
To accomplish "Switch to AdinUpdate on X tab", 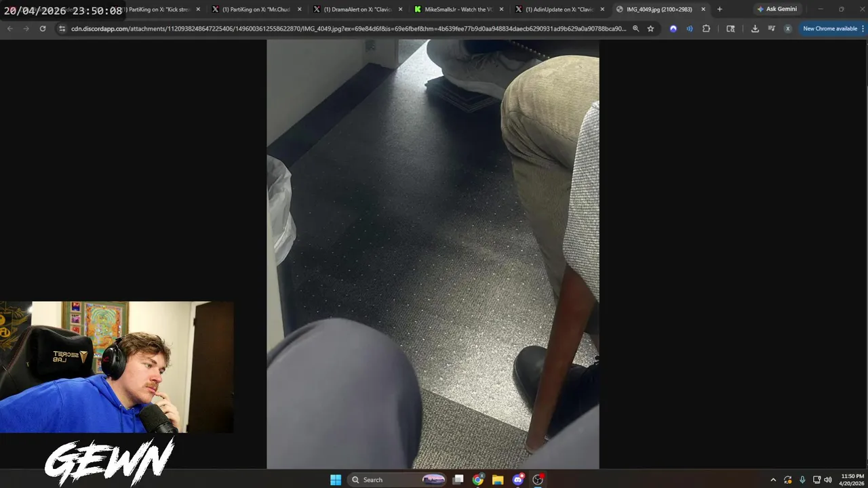I will [559, 9].
